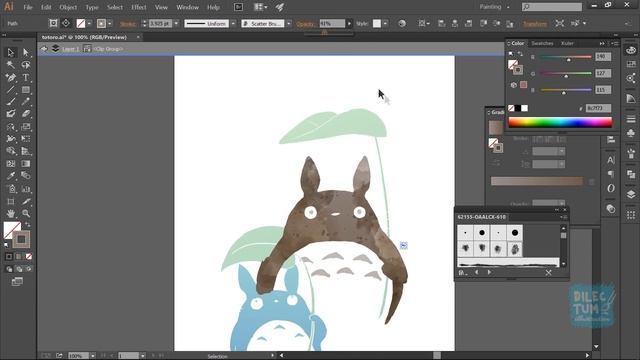Open the Object menu
Image resolution: width=640 pixels, height=360 pixels.
(x=68, y=7)
